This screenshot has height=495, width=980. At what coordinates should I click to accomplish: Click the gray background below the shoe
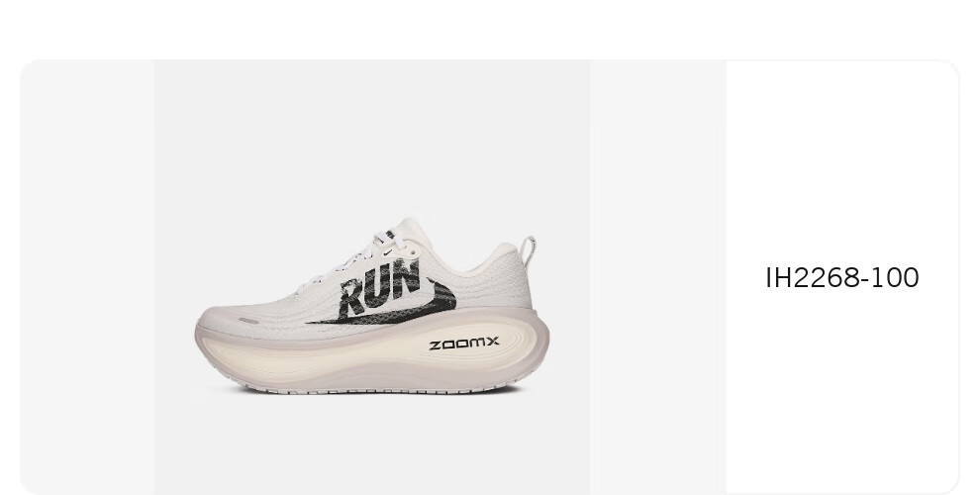click(372, 445)
